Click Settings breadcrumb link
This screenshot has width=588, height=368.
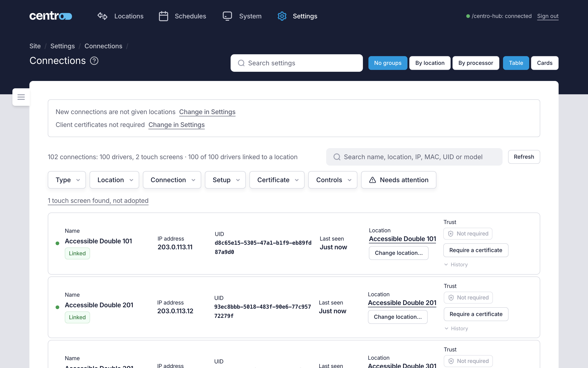pos(62,46)
